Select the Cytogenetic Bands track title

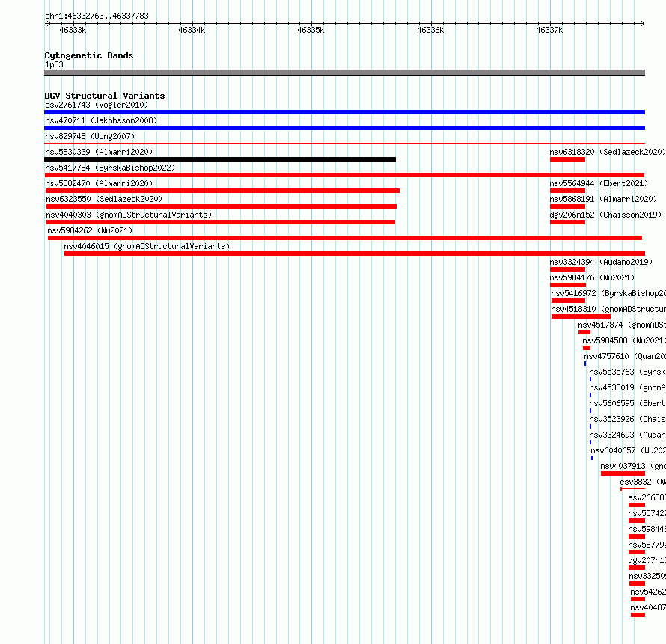pyautogui.click(x=89, y=55)
